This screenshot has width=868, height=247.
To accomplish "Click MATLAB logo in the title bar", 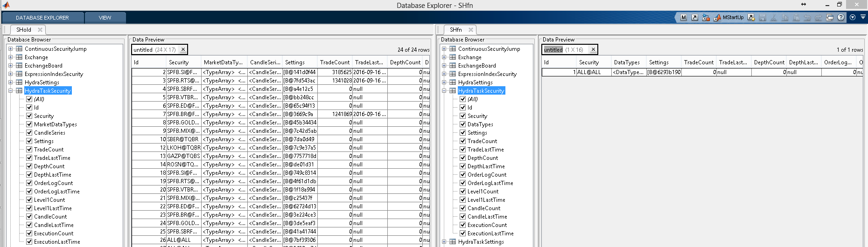I will [x=6, y=5].
